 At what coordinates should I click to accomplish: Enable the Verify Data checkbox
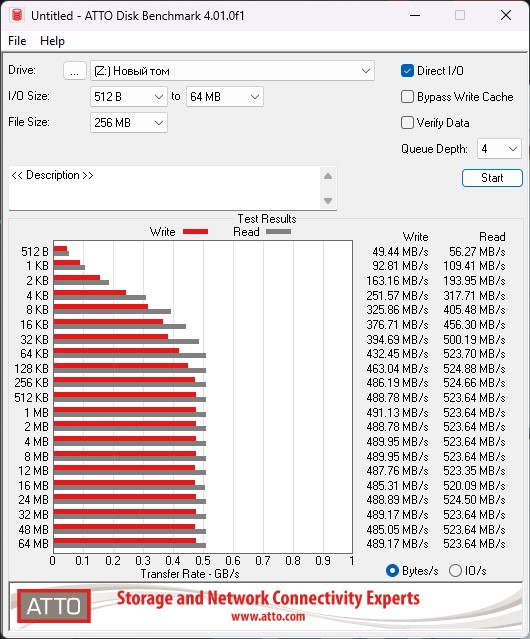pyautogui.click(x=407, y=123)
